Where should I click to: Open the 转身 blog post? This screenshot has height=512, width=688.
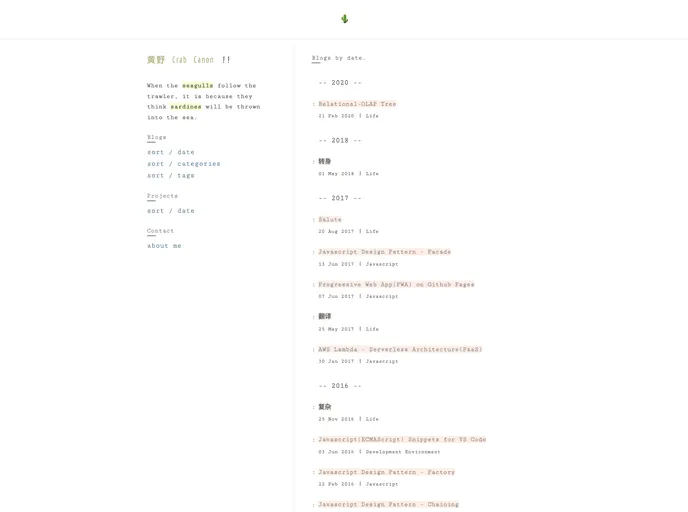[324, 162]
